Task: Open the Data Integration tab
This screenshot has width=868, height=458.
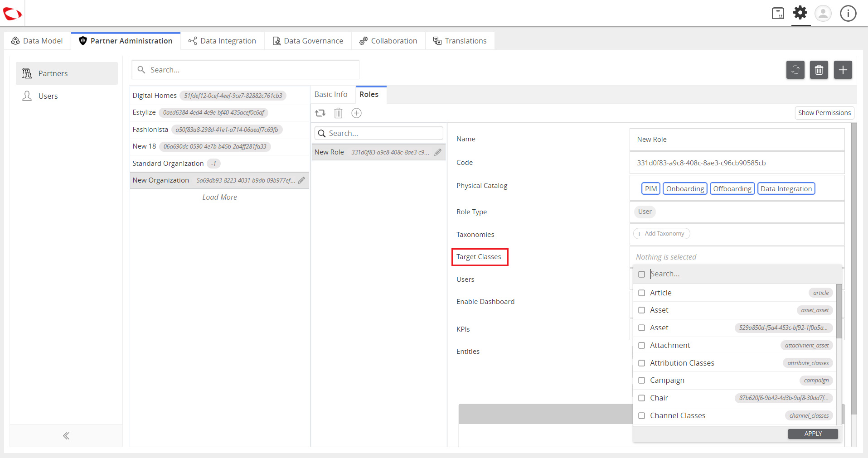Action: (x=223, y=41)
